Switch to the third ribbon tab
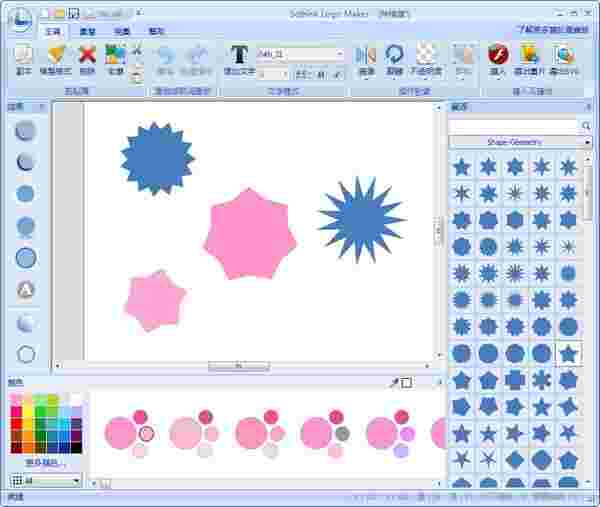Viewport: 600px width, 507px height. click(x=122, y=31)
